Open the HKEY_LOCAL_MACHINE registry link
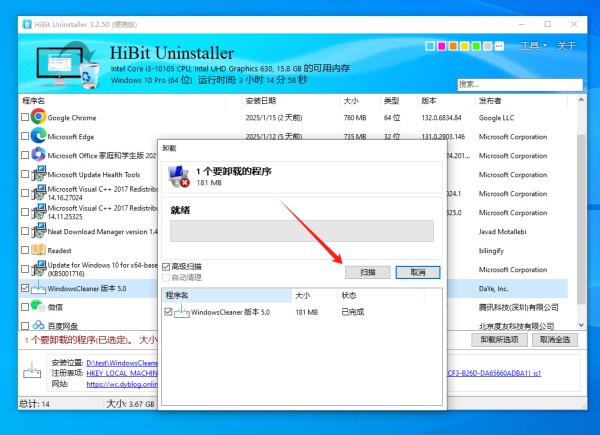Image resolution: width=600 pixels, height=435 pixels. pos(122,373)
